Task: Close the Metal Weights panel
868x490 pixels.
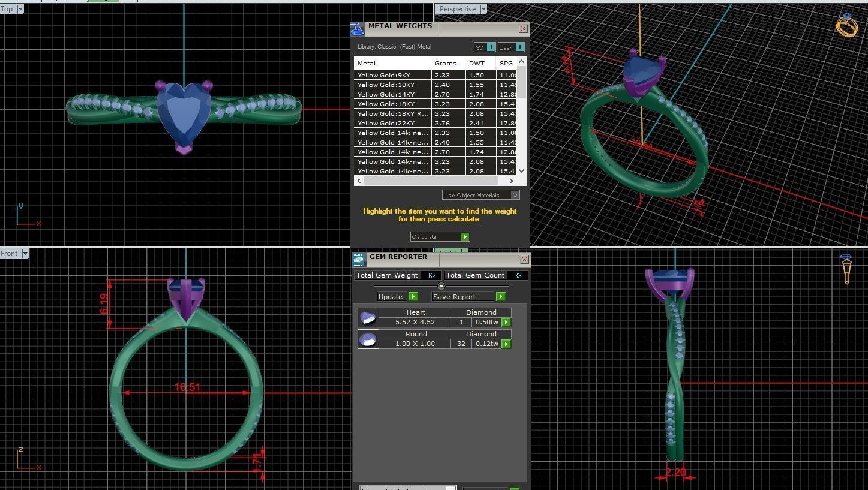Action: point(523,29)
